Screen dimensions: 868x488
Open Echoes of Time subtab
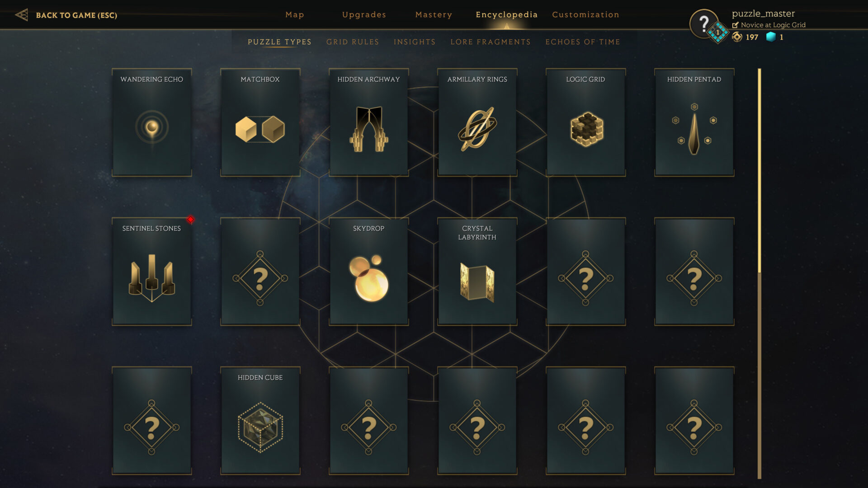[x=583, y=42]
